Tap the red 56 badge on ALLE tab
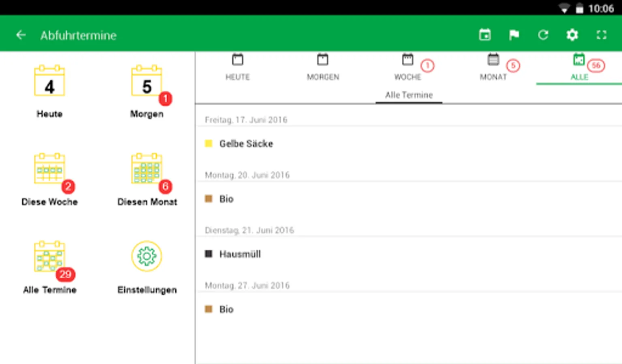This screenshot has width=622, height=364. [596, 66]
